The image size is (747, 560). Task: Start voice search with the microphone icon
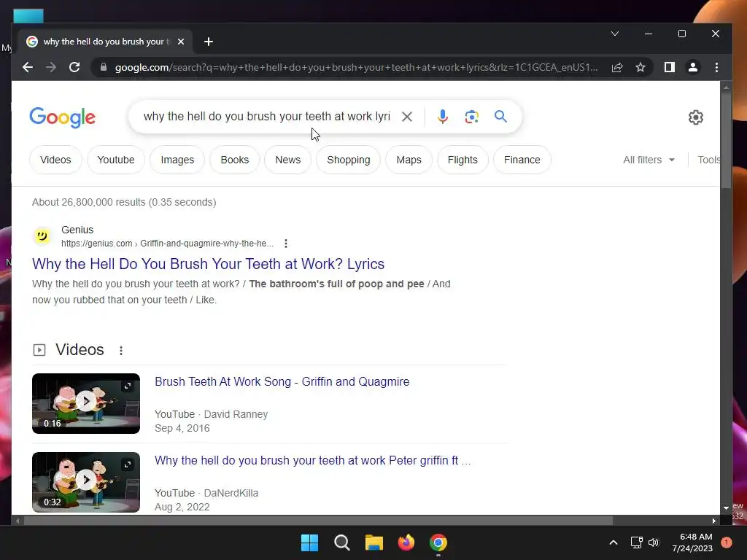(x=443, y=117)
